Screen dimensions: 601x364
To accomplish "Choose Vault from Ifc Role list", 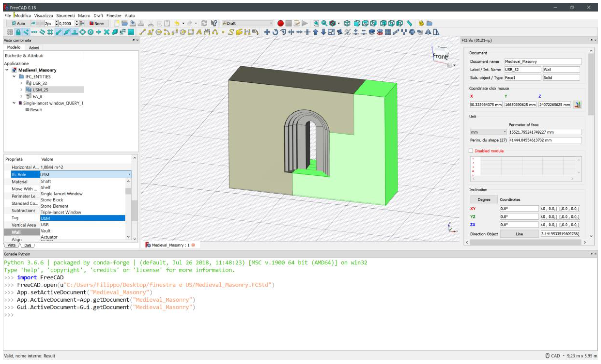I will pyautogui.click(x=46, y=231).
